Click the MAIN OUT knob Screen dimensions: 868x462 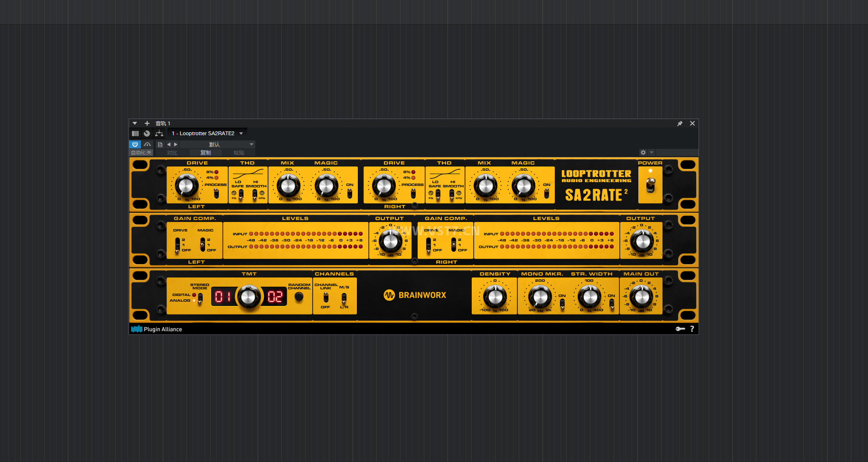642,297
